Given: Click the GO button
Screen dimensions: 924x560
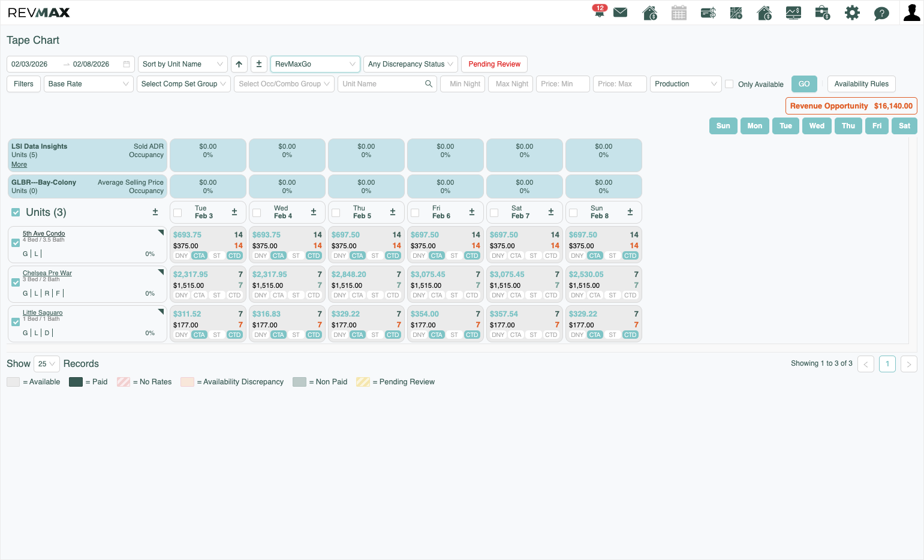Looking at the screenshot, I should pos(804,84).
